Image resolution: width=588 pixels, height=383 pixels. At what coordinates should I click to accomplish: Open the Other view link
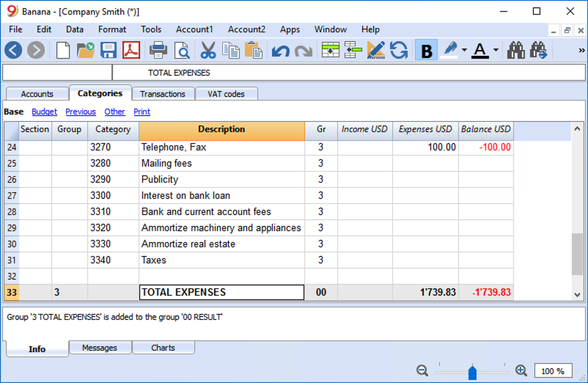pos(114,112)
